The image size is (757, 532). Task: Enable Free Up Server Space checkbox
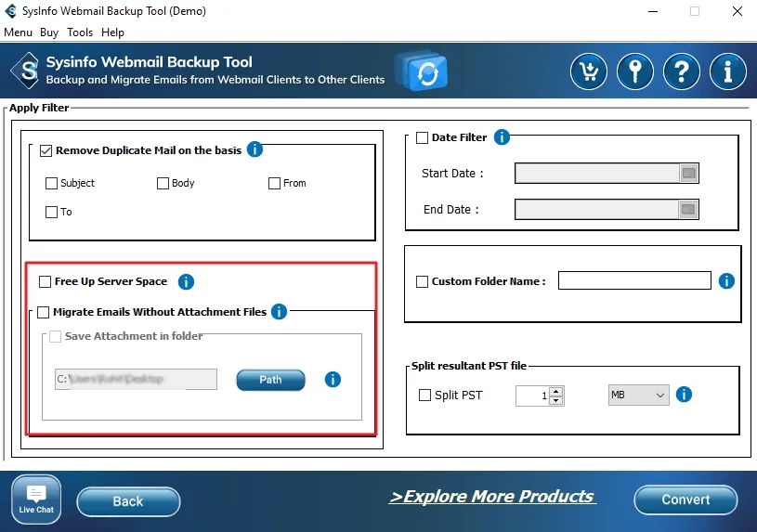tap(45, 281)
